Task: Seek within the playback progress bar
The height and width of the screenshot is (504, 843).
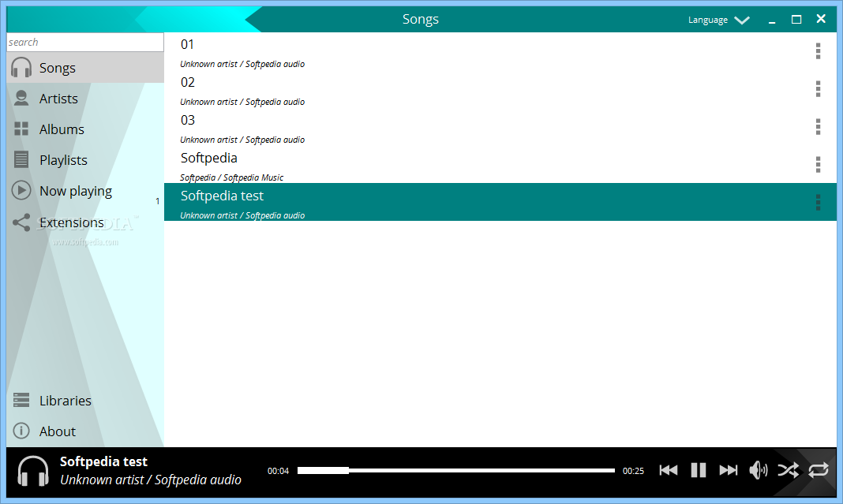Action: click(x=456, y=470)
